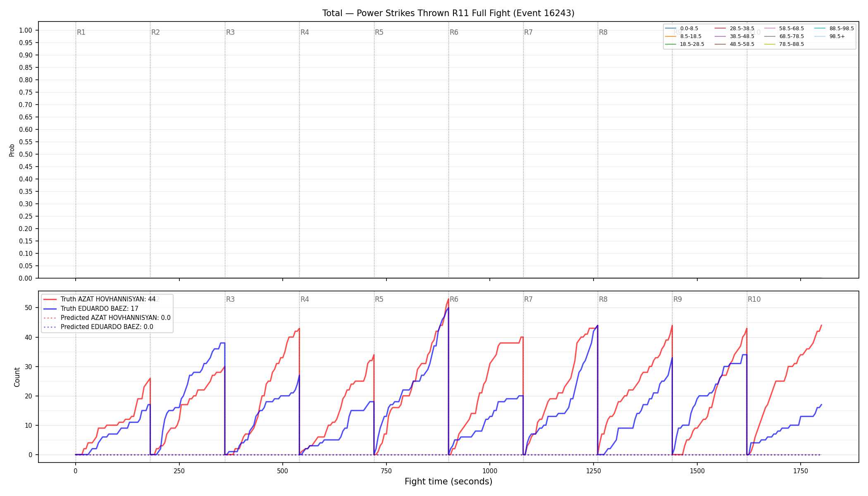Click 'Predicted AZAT HOVHANNISYAN: 0.0' legend label
Screen dimensions: 868x496
coord(116,318)
